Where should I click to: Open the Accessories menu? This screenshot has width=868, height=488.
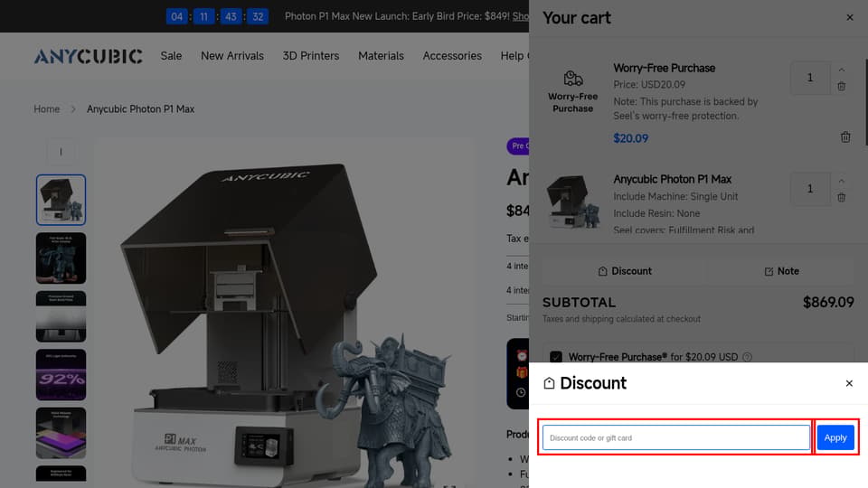pos(452,56)
